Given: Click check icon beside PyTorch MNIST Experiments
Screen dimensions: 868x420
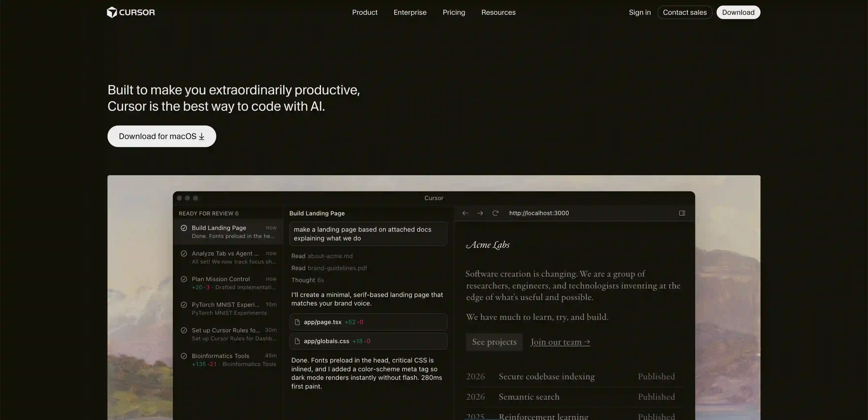Looking at the screenshot, I should [x=184, y=305].
